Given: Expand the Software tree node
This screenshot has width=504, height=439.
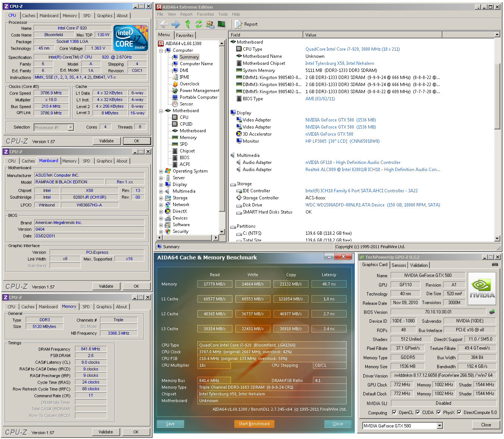Looking at the screenshot, I should point(161,225).
